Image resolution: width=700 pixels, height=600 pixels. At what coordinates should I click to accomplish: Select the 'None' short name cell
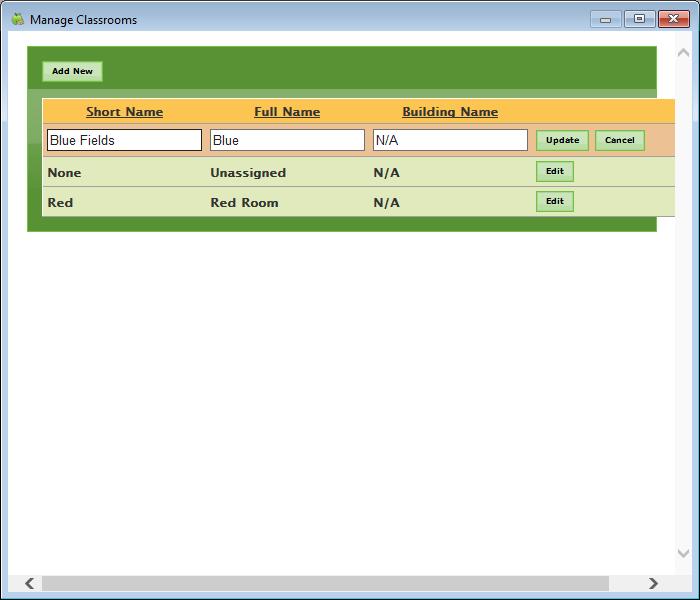pos(64,173)
